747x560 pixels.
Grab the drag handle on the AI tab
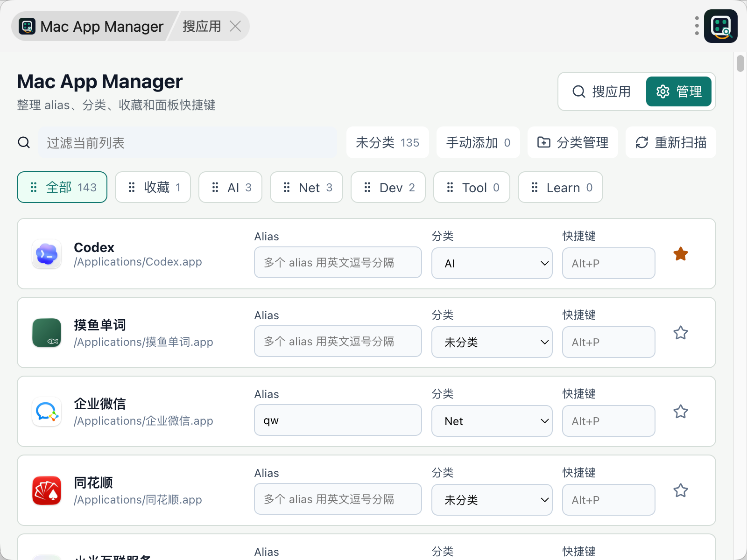click(215, 187)
